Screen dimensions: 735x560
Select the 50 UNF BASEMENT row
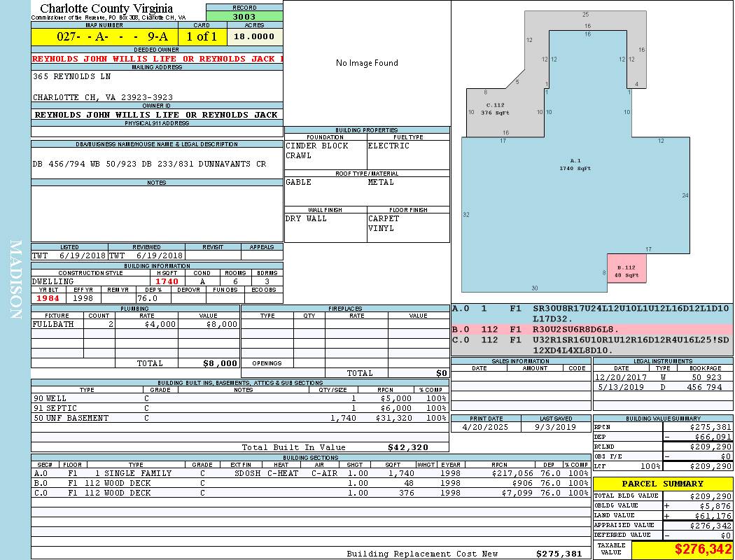tap(239, 418)
